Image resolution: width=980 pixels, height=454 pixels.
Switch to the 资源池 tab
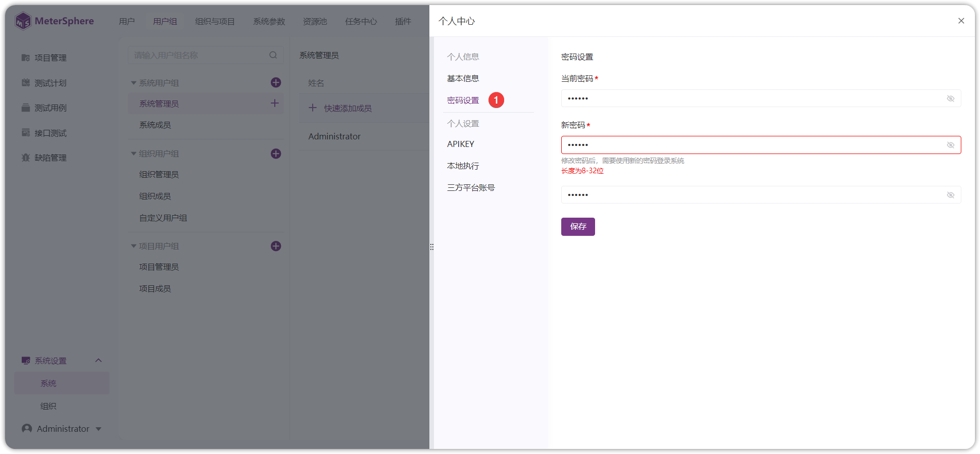pyautogui.click(x=315, y=21)
